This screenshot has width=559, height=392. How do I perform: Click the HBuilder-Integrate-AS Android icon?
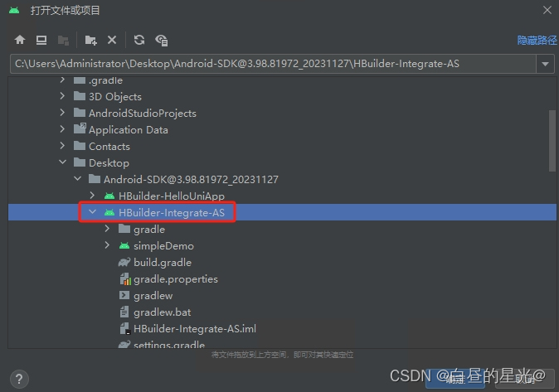[x=109, y=213]
